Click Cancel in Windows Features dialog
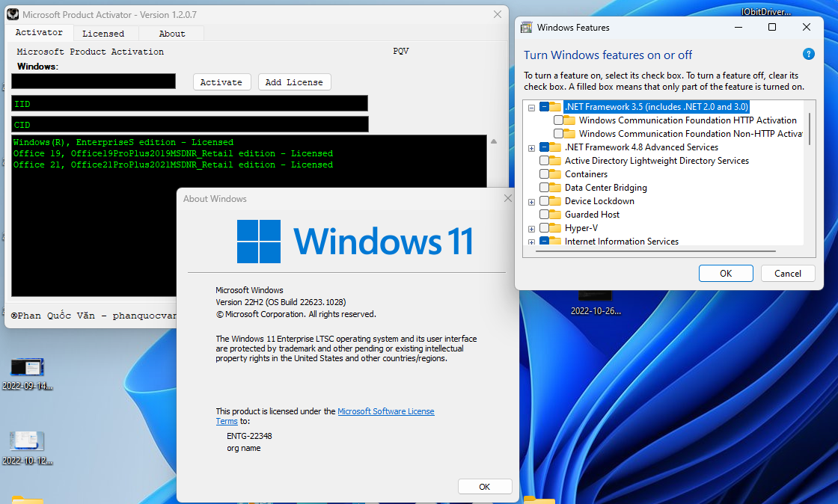The height and width of the screenshot is (504, 838). [788, 274]
